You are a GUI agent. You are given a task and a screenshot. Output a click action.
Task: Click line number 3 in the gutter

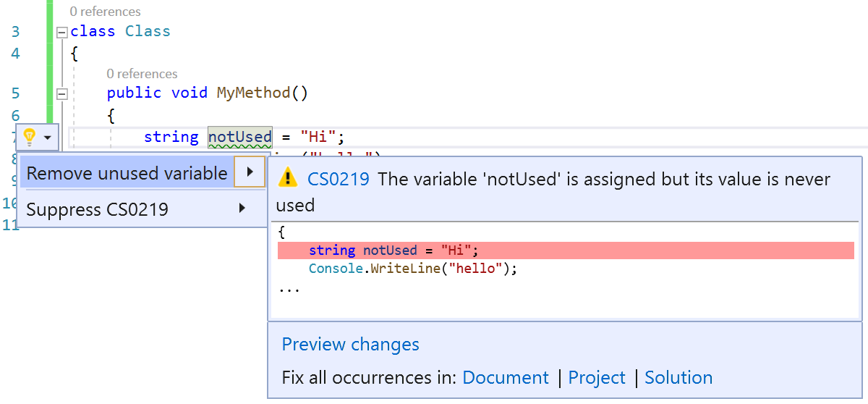coord(16,32)
